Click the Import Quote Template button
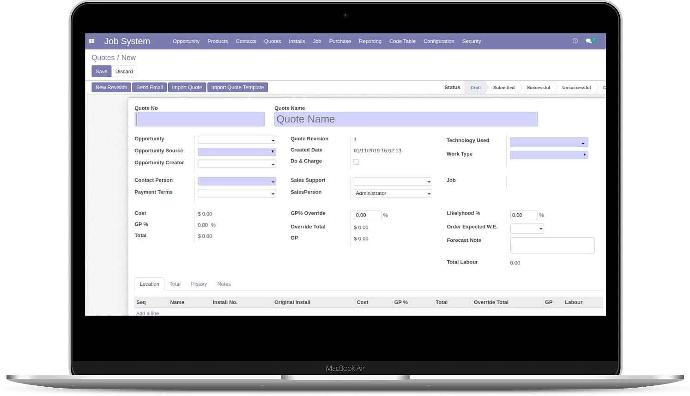This screenshot has height=396, width=690. pos(238,87)
